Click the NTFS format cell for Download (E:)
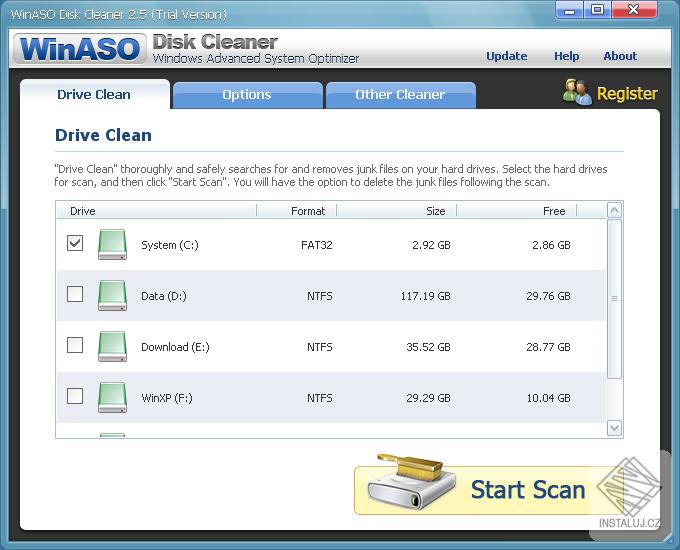This screenshot has width=680, height=550. pyautogui.click(x=320, y=347)
